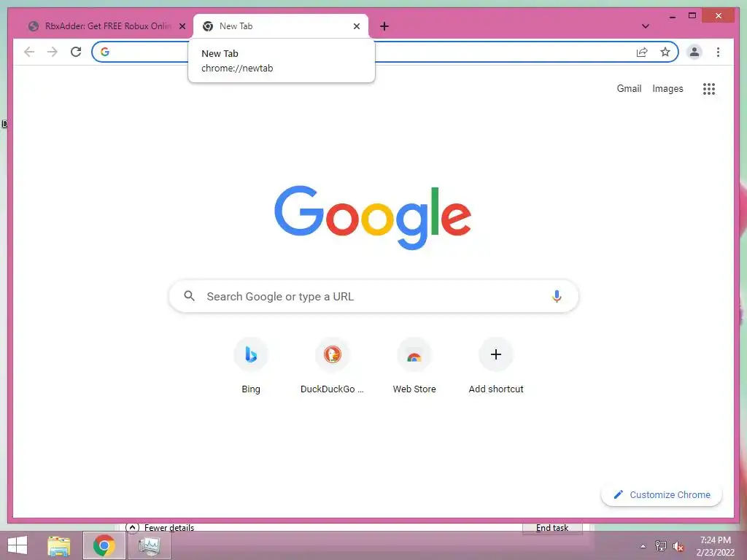The image size is (747, 560).
Task: Open Chrome's three-dot menu
Action: [718, 52]
